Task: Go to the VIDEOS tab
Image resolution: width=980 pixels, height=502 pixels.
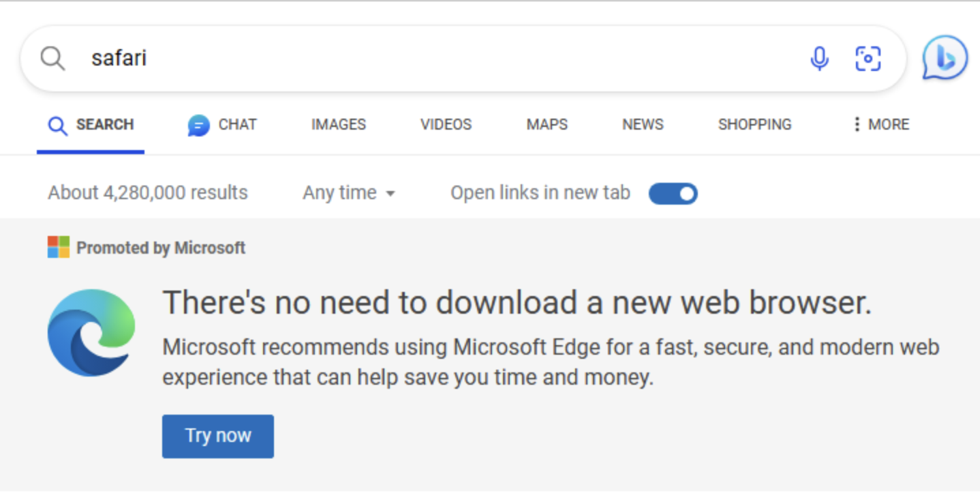Action: 446,125
